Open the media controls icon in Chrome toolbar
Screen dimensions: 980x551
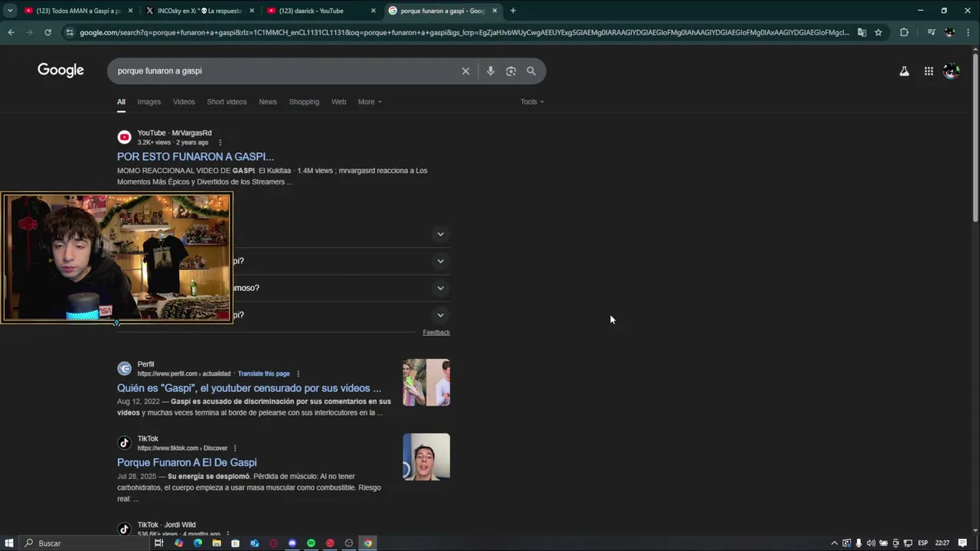click(931, 32)
